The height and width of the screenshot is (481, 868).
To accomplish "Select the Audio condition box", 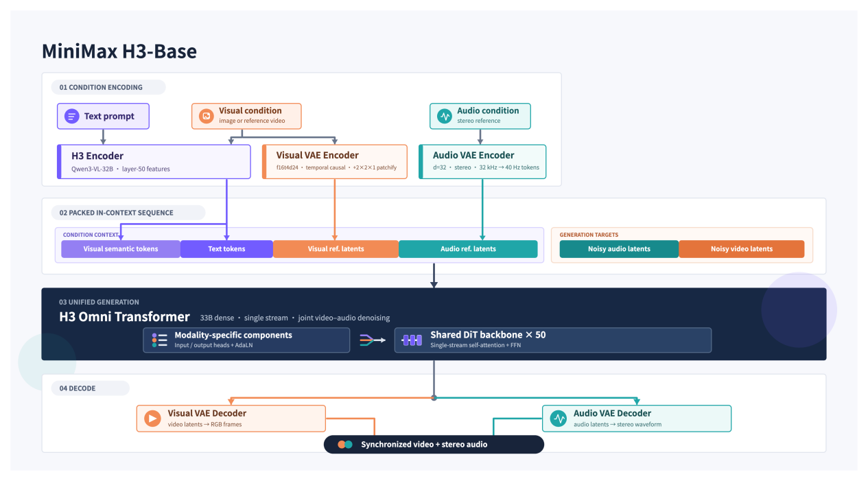I will [480, 116].
